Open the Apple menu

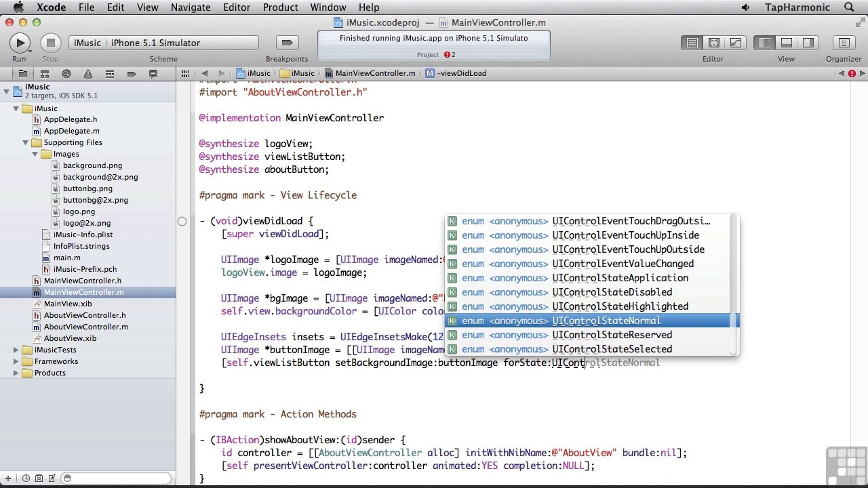[18, 7]
